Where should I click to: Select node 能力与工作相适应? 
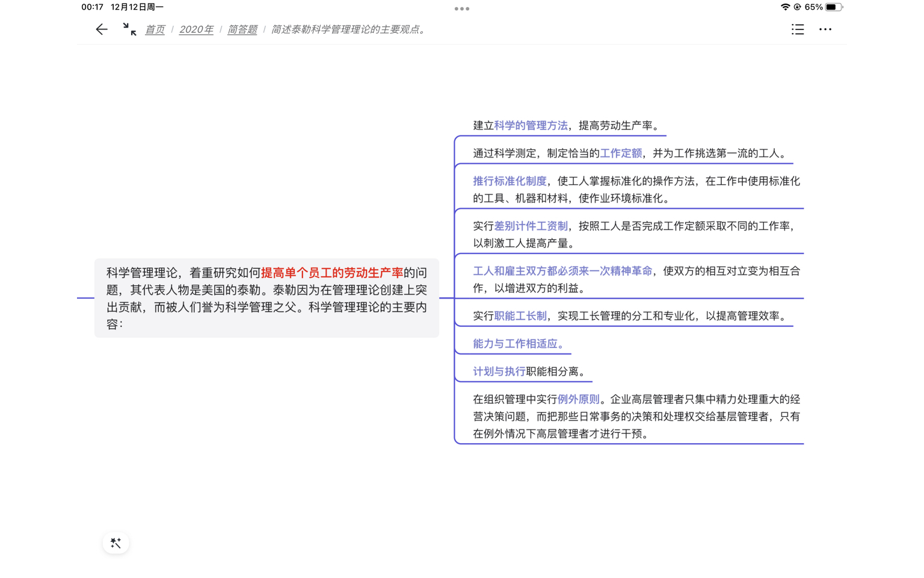520,343
